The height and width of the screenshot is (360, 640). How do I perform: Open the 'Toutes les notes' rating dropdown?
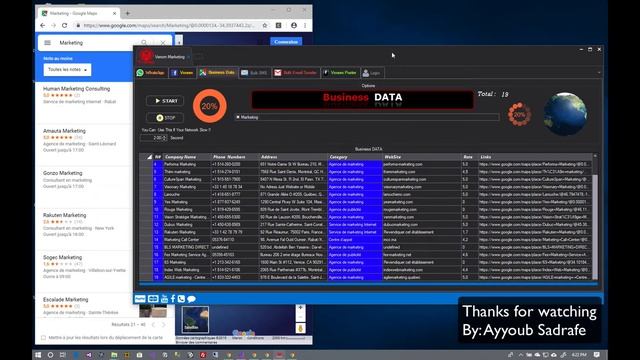67,70
